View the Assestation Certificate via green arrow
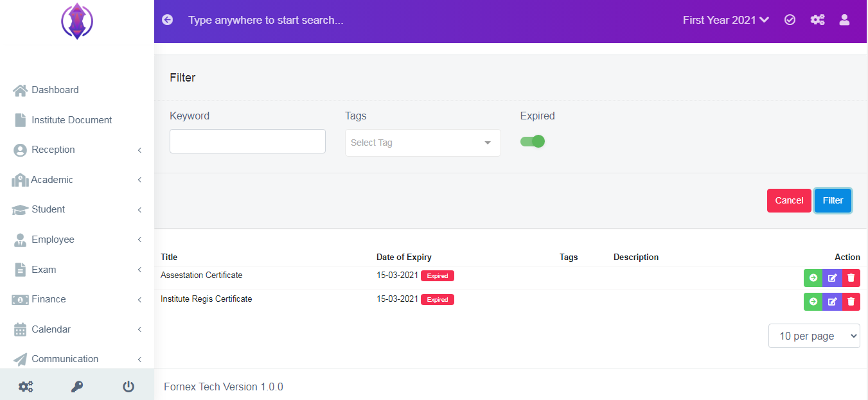Image resolution: width=868 pixels, height=400 pixels. 813,278
